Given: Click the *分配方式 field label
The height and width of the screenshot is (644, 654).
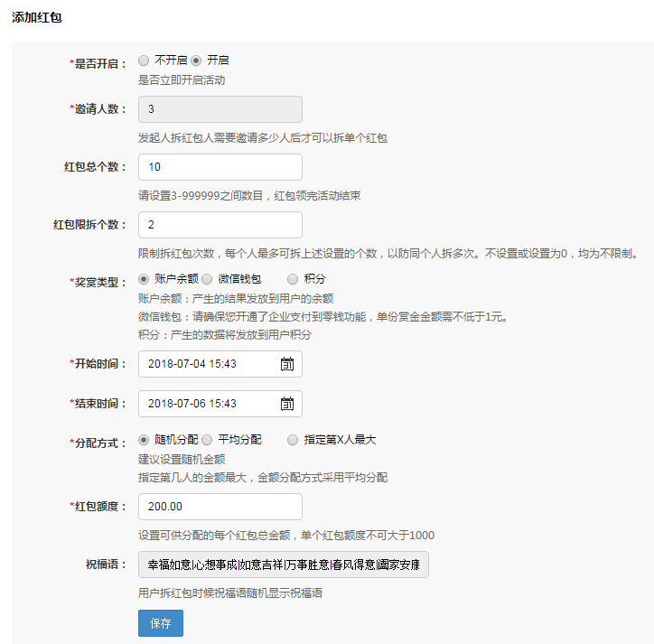Looking at the screenshot, I should click(98, 443).
